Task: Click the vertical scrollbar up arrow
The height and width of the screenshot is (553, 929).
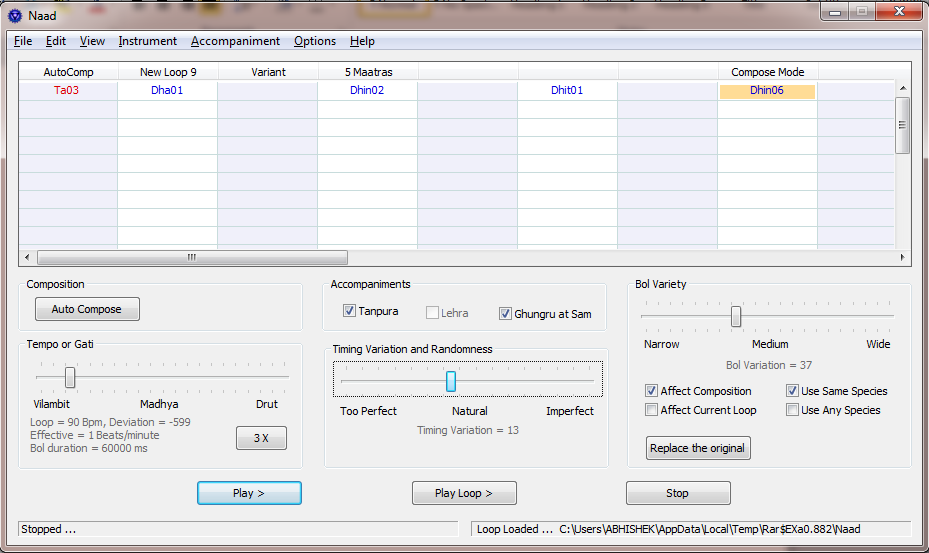Action: (x=903, y=88)
